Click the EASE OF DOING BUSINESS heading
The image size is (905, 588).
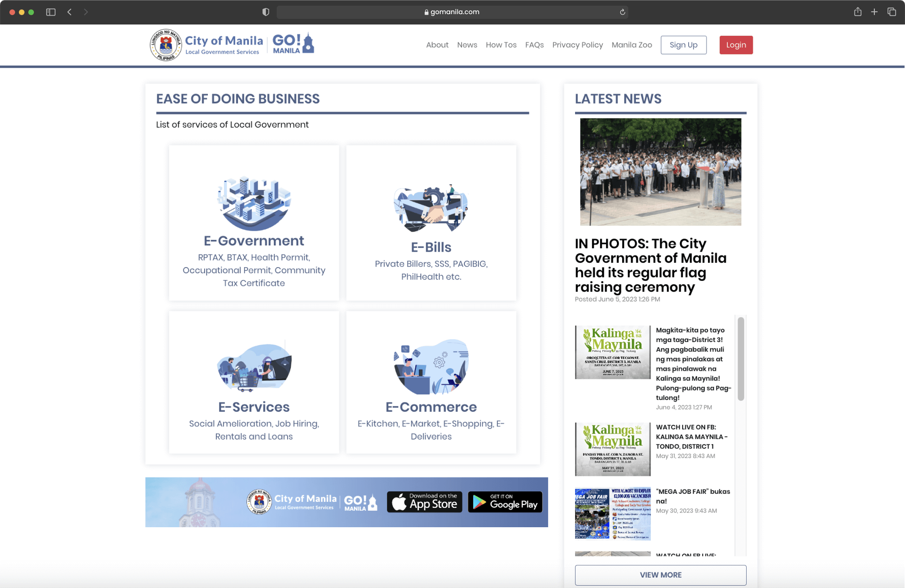coord(238,99)
